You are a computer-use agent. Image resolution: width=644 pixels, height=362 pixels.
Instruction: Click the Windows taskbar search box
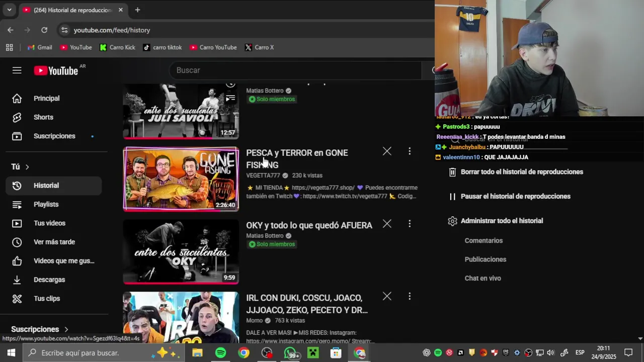pyautogui.click(x=103, y=353)
